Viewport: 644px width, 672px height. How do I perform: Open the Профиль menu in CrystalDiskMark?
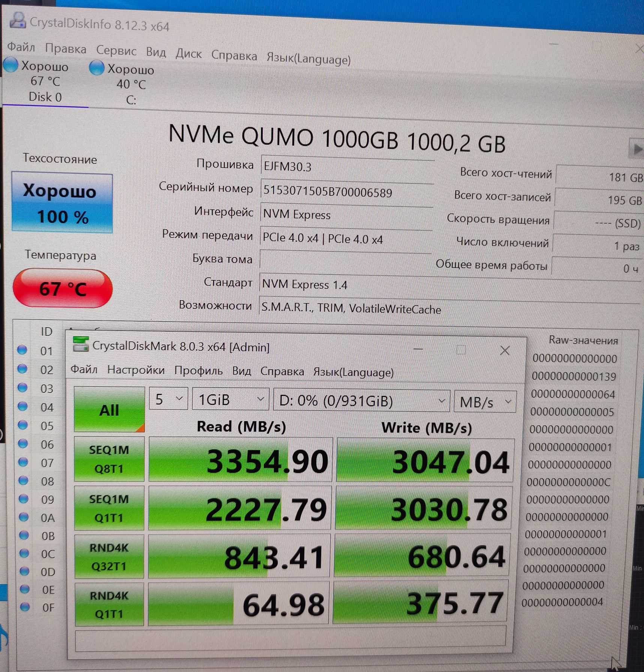[x=198, y=371]
